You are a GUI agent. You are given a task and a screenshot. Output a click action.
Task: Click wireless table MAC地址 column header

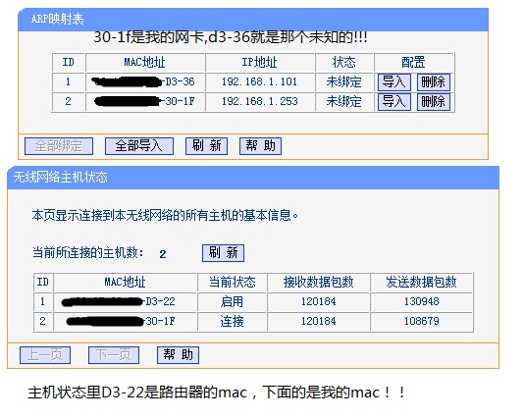click(x=125, y=283)
